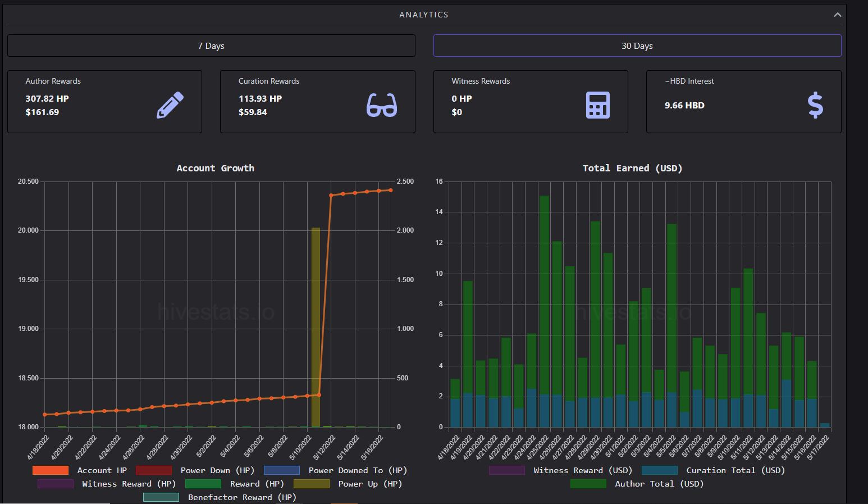The height and width of the screenshot is (504, 868).
Task: Click the ANALYTICS section header text
Action: coord(424,15)
